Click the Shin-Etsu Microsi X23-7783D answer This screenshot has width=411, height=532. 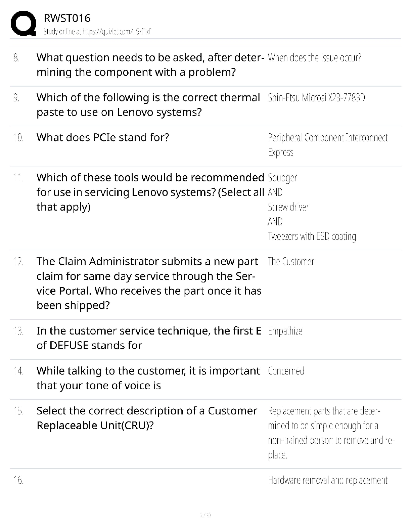click(x=316, y=98)
